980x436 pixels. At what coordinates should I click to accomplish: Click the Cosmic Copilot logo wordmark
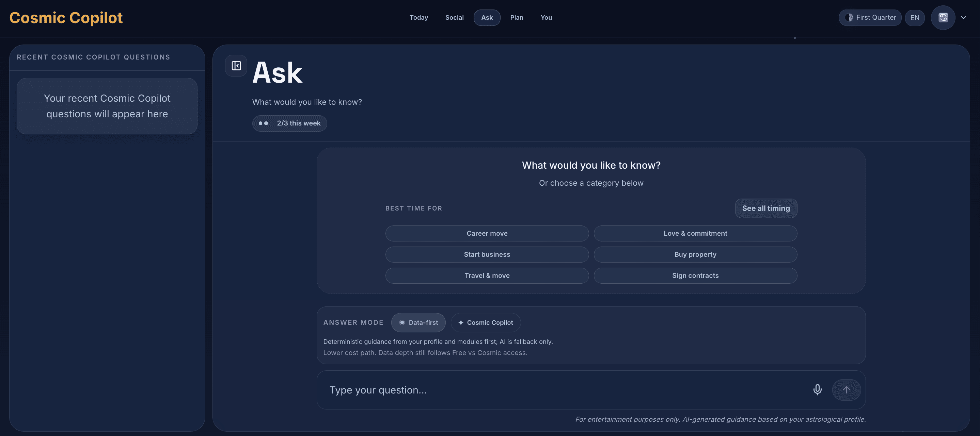pyautogui.click(x=66, y=17)
